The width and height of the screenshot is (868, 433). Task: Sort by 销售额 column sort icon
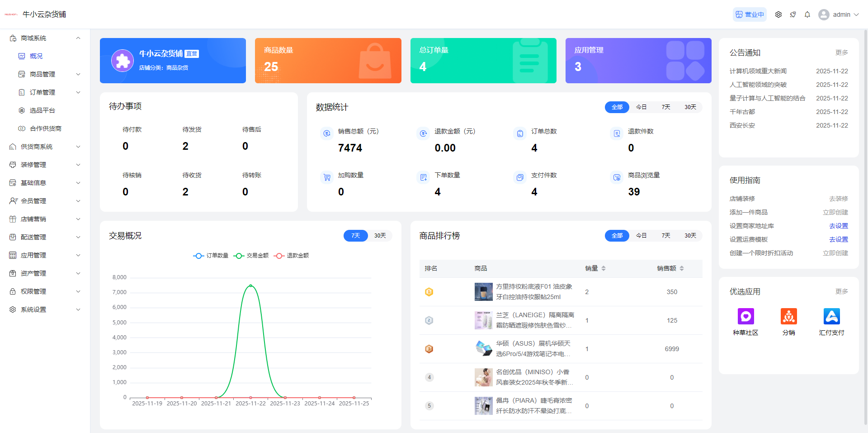coord(681,268)
